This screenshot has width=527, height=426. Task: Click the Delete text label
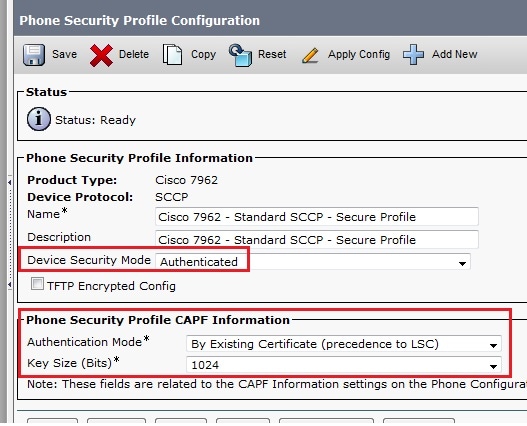pos(134,54)
